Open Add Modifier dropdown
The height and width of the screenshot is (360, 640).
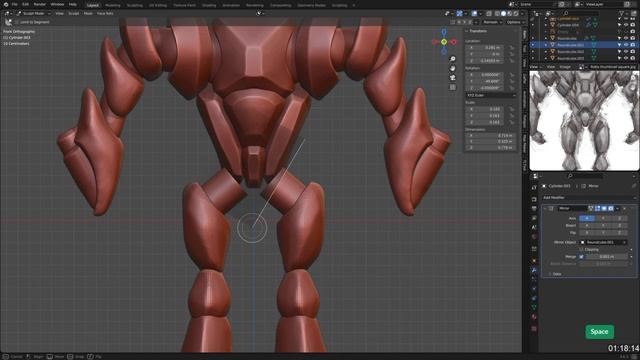pyautogui.click(x=589, y=198)
